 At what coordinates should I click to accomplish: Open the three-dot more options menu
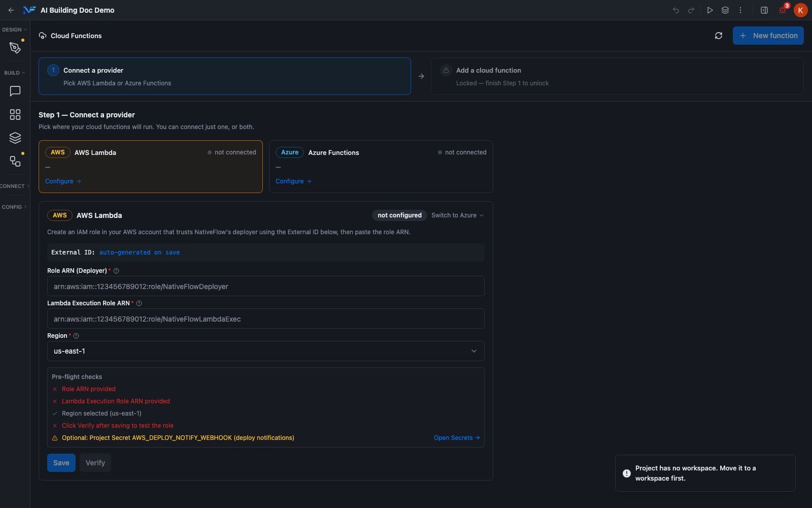740,10
